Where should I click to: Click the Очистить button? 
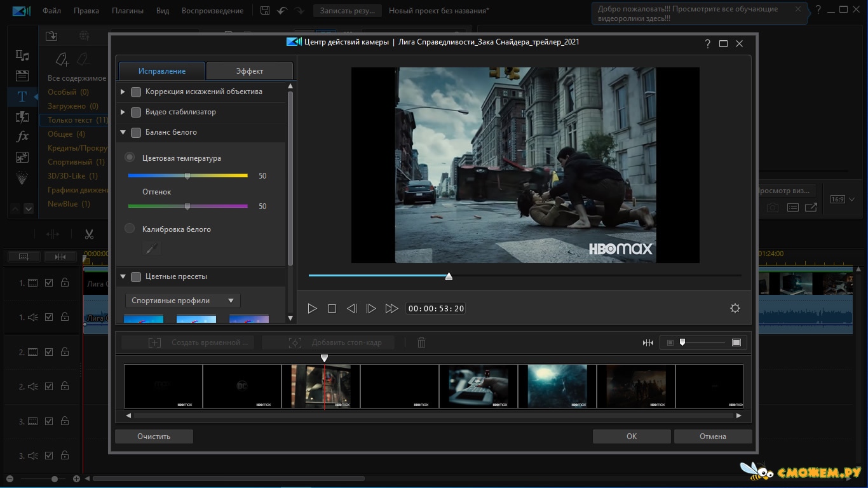coord(154,437)
